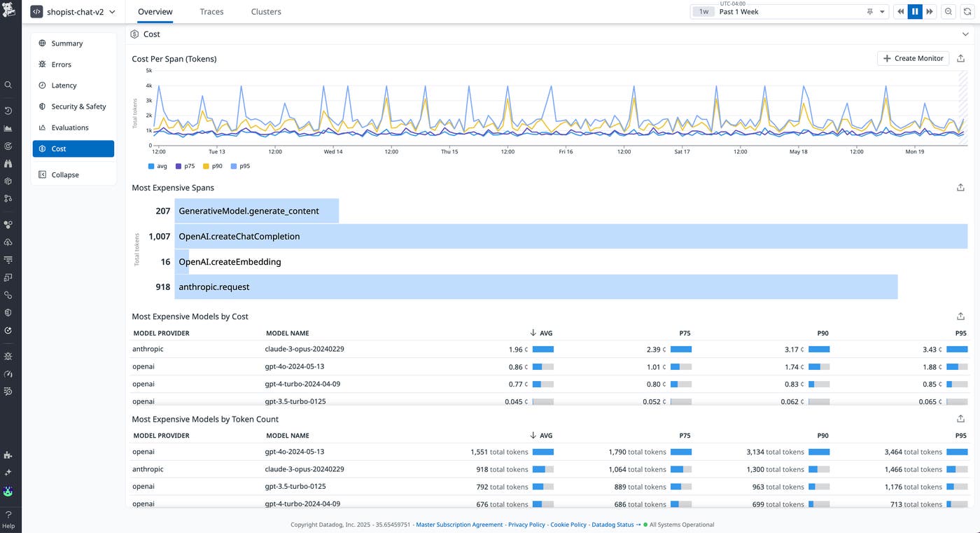
Task: Export the Cost Per Span chart
Action: [x=961, y=59]
